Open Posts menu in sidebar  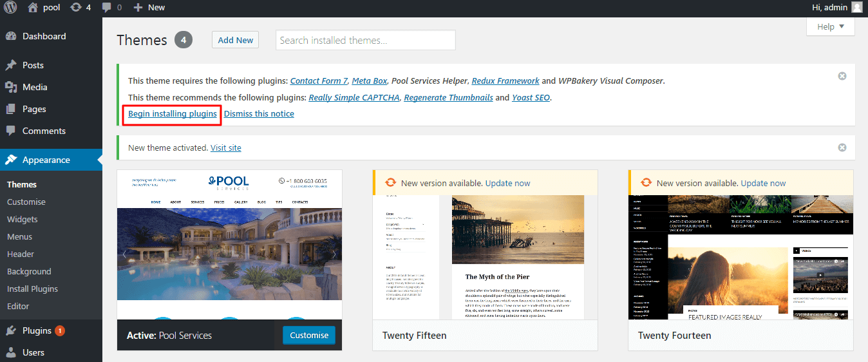[51, 65]
